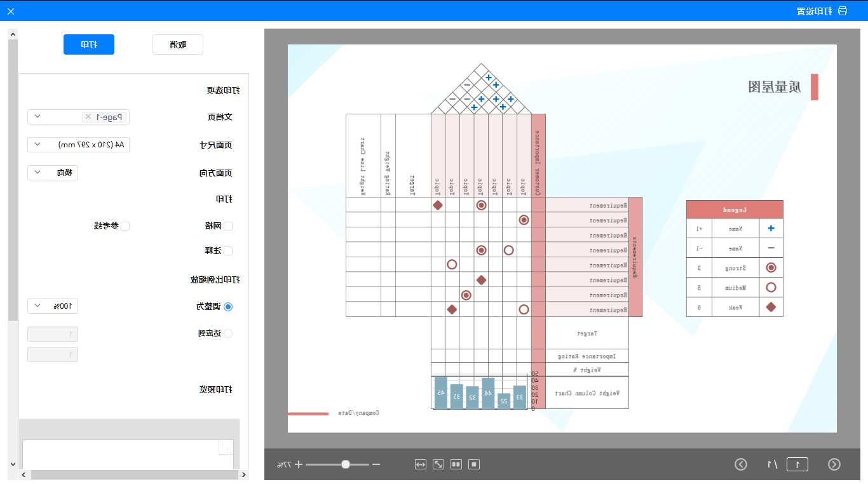868x484 pixels.
Task: Remove the Page-1 tag via its x
Action: [88, 117]
